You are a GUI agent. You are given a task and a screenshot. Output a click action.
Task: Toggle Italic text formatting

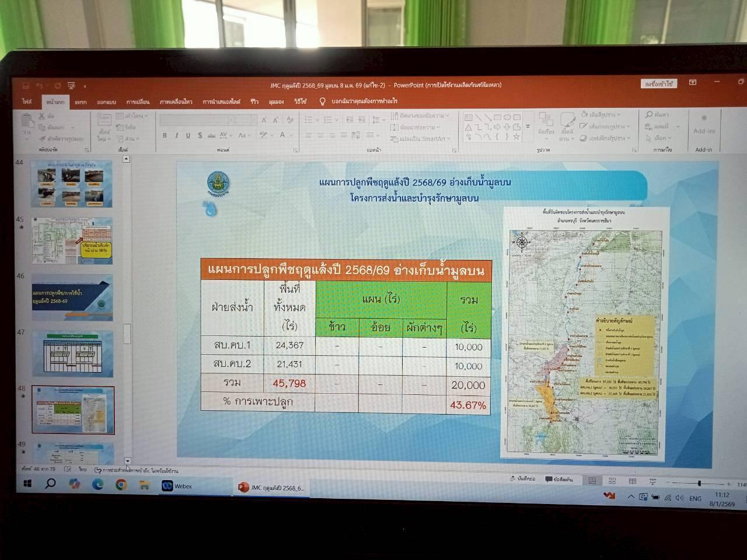[176, 135]
